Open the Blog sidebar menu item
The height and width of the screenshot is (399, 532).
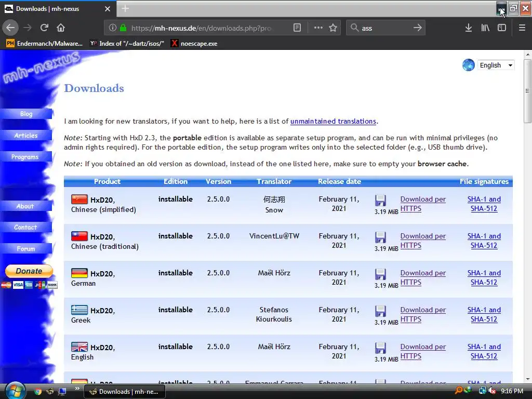coord(26,114)
